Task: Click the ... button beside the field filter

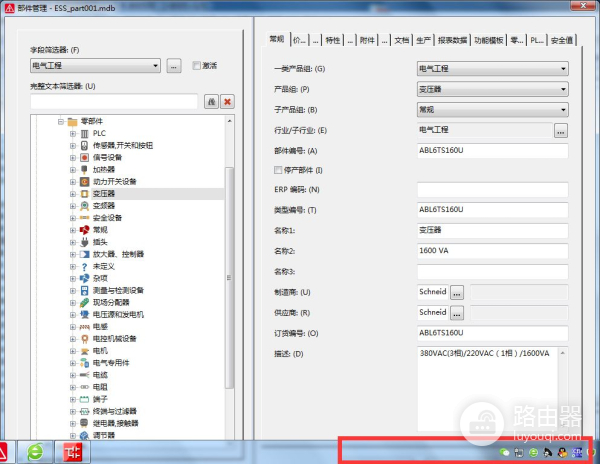Action: tap(174, 66)
